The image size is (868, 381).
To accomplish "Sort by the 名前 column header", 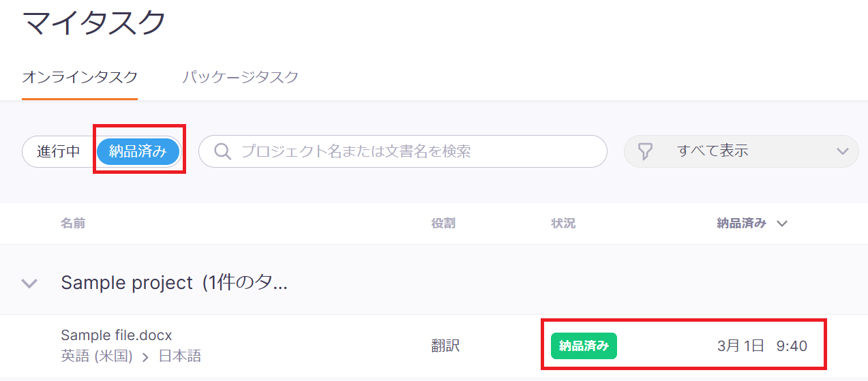I will tap(73, 224).
